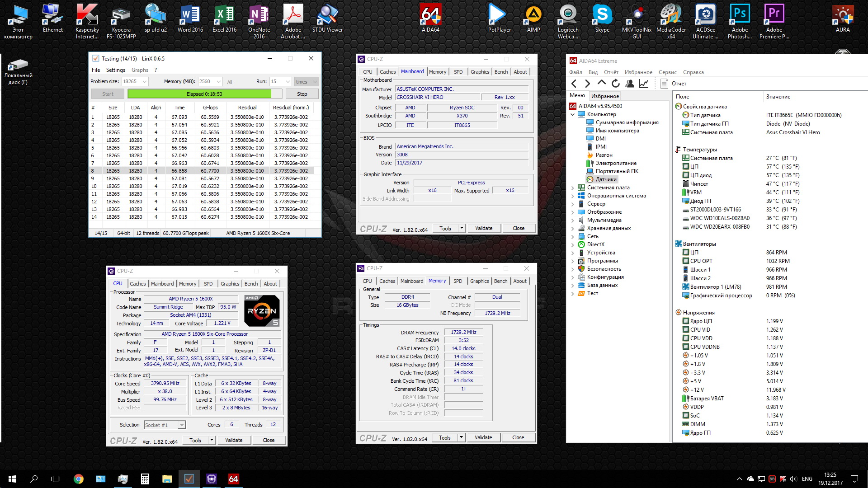The width and height of the screenshot is (868, 488).
Task: Open the LinX Problem size dropdown
Action: 144,82
